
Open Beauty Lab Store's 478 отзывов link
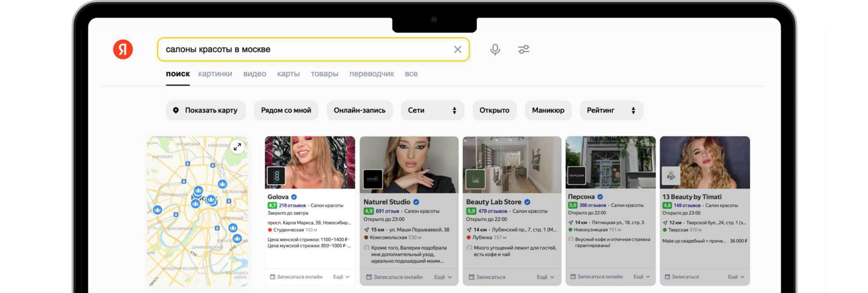point(493,211)
